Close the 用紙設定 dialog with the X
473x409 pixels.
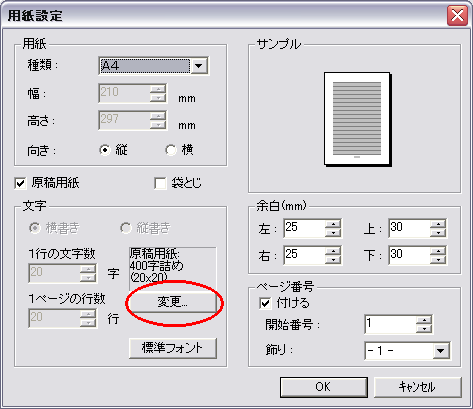tap(457, 15)
